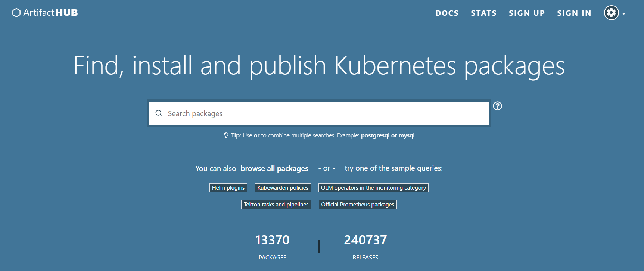Open the SIGN UP form
The image size is (644, 271).
click(527, 13)
